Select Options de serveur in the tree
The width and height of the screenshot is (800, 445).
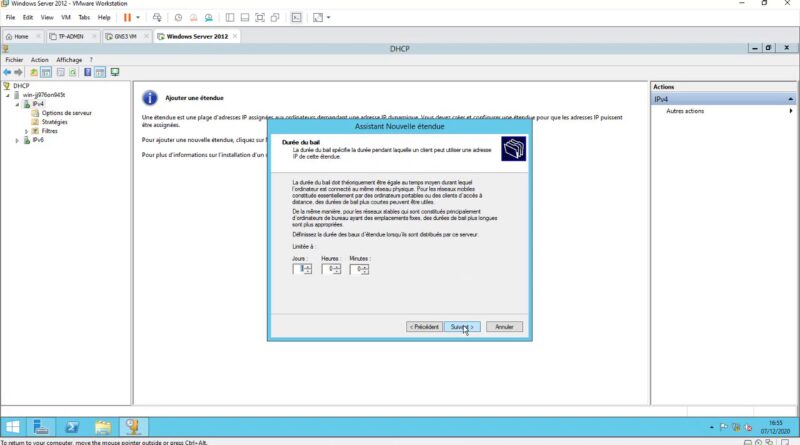66,113
